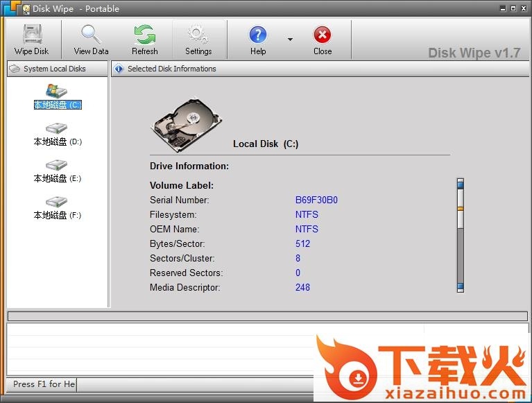Click the Reserved Sectors: label

(187, 273)
